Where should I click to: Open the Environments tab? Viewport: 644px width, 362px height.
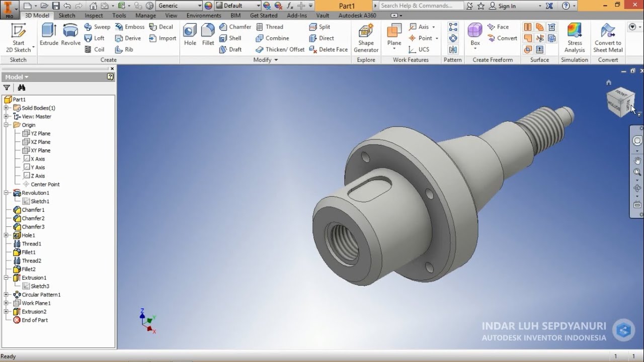(x=204, y=16)
